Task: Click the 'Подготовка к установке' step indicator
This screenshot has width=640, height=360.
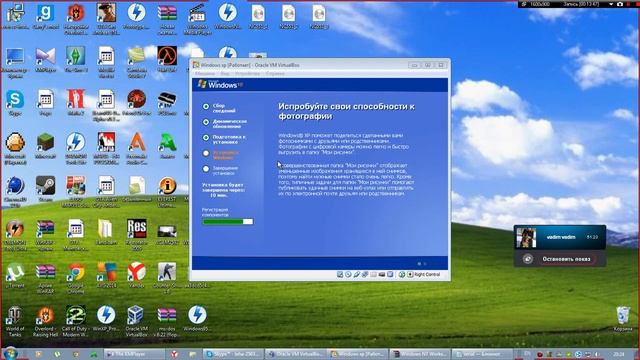Action: pos(206,138)
